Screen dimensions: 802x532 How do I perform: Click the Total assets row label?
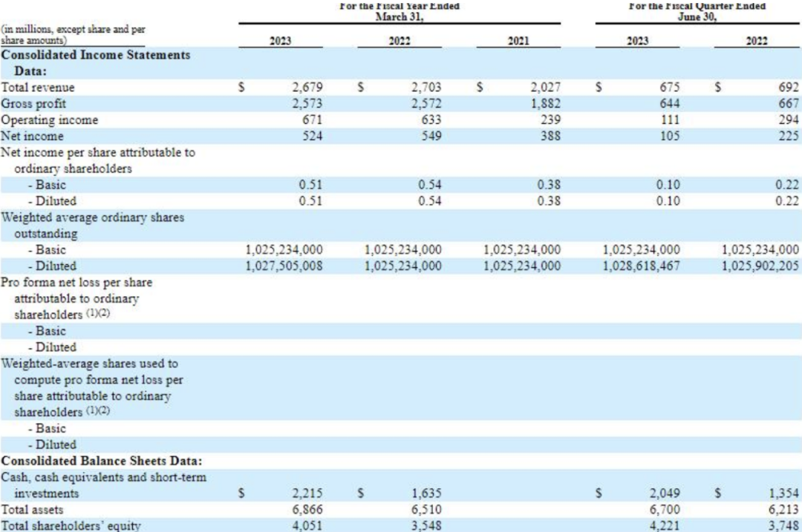point(32,510)
